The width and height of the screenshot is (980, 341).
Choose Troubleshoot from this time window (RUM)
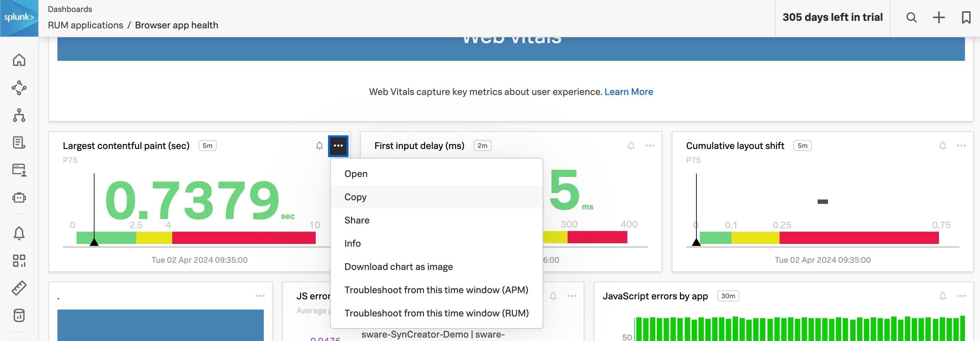coord(436,313)
